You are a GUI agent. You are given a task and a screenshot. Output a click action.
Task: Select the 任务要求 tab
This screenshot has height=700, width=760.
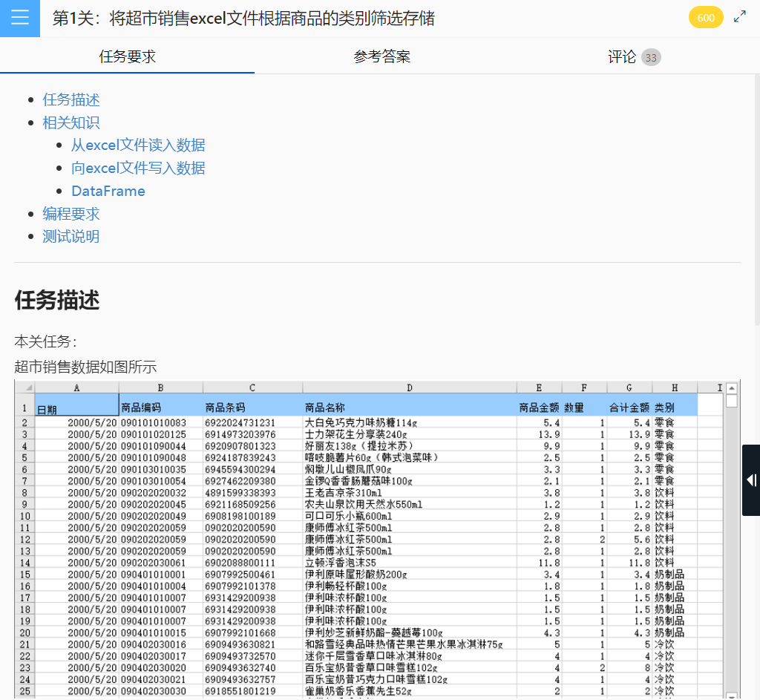click(126, 57)
